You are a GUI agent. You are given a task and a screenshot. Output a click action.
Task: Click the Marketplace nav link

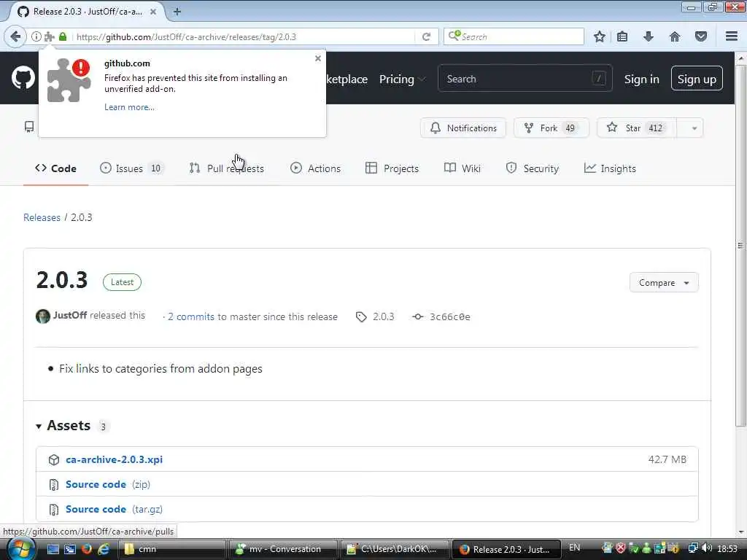[347, 79]
